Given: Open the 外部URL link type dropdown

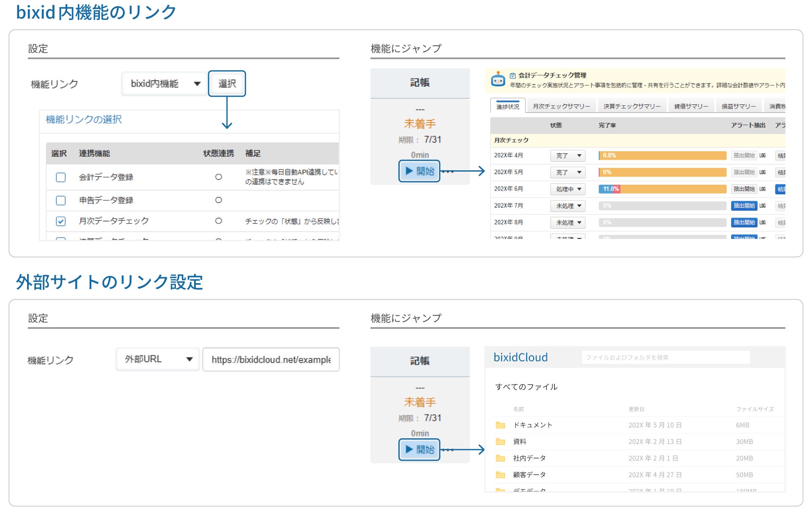Looking at the screenshot, I should pos(157,359).
